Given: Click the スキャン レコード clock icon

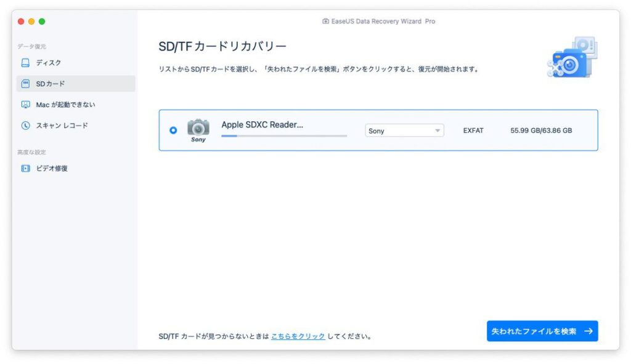Looking at the screenshot, I should pos(25,126).
